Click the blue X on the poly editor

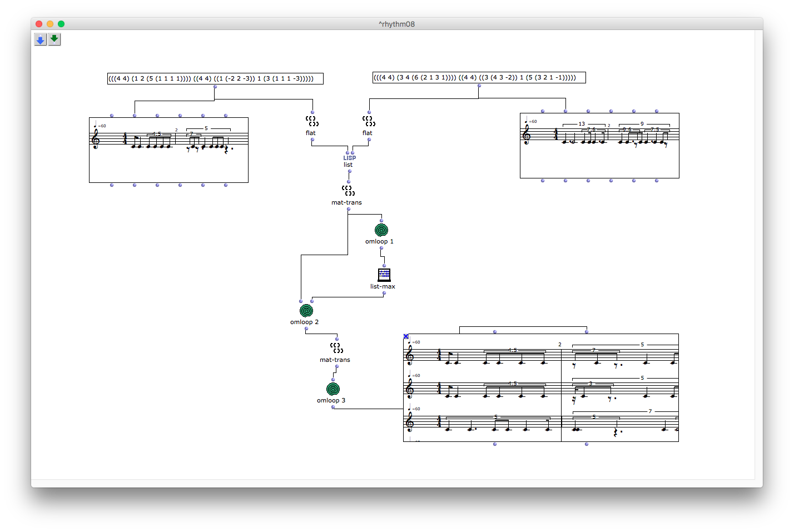coord(406,337)
